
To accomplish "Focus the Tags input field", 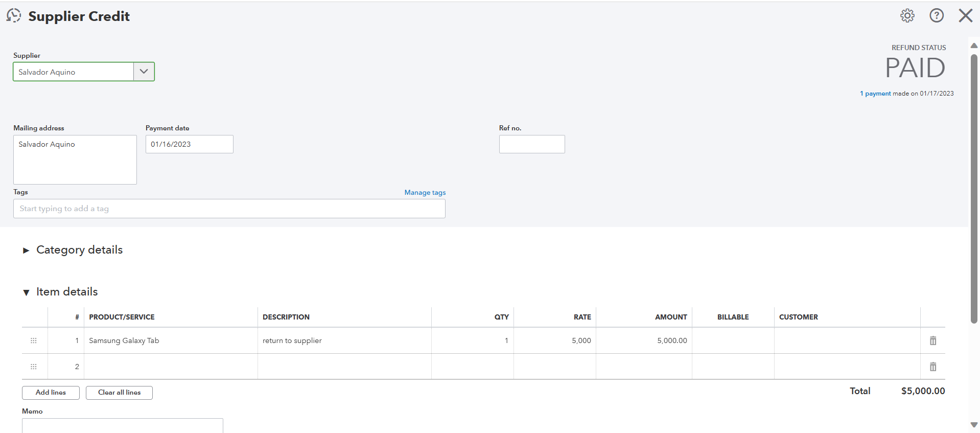I will click(x=229, y=209).
